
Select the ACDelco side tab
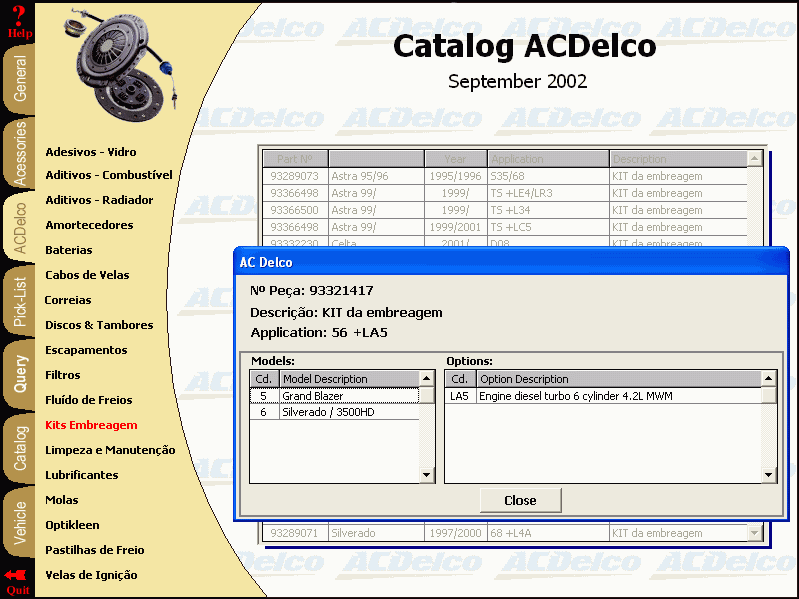(x=19, y=227)
